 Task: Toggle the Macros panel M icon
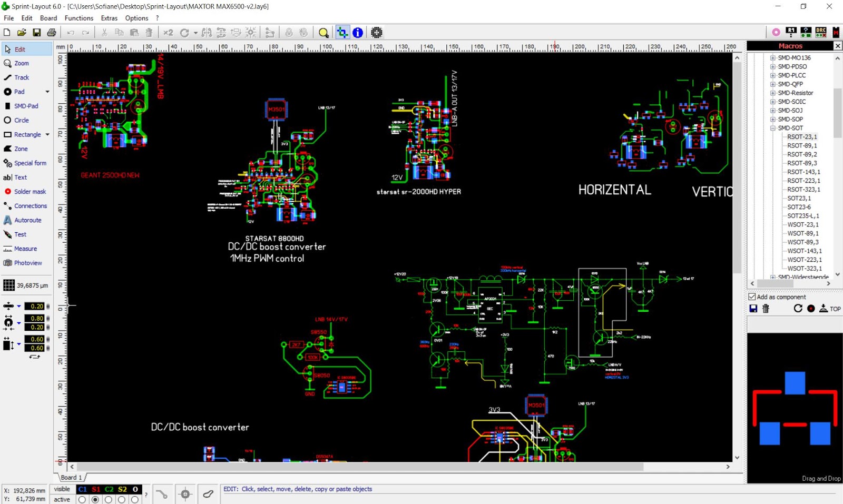click(836, 32)
